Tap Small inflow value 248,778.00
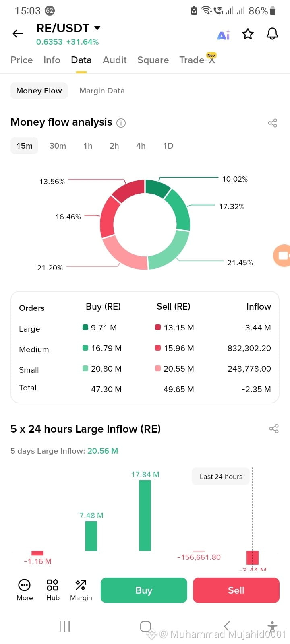This screenshot has width=290, height=644. (249, 369)
